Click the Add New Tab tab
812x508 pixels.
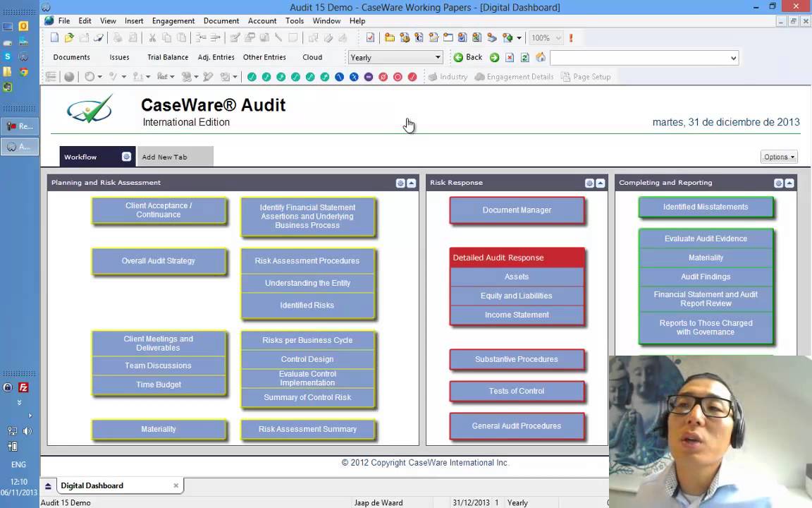[175, 157]
